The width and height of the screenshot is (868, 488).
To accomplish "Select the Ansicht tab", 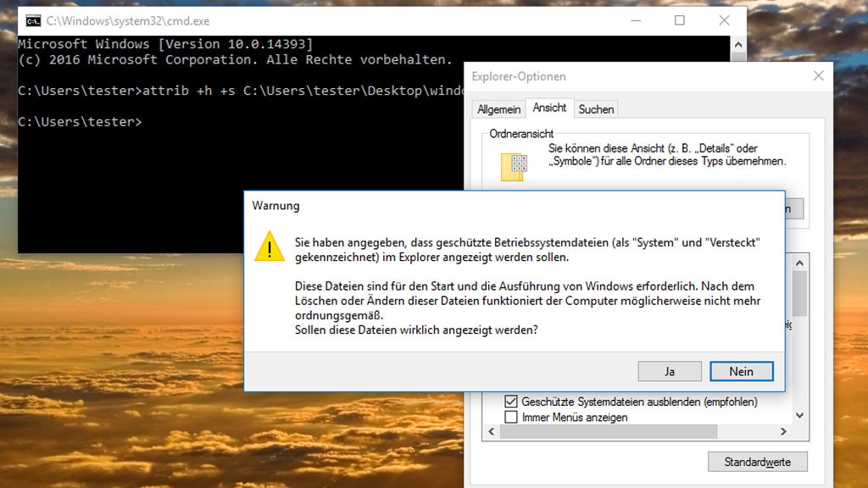I will pyautogui.click(x=549, y=108).
